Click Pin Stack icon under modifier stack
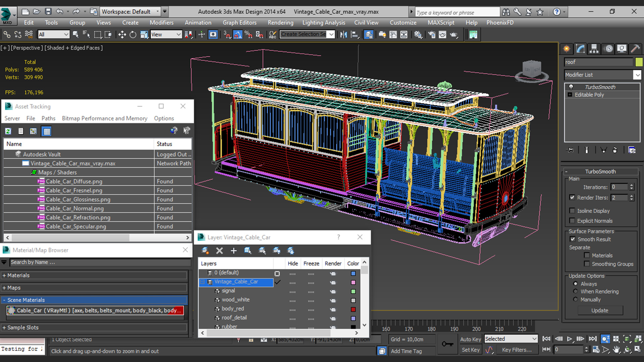 click(x=570, y=150)
